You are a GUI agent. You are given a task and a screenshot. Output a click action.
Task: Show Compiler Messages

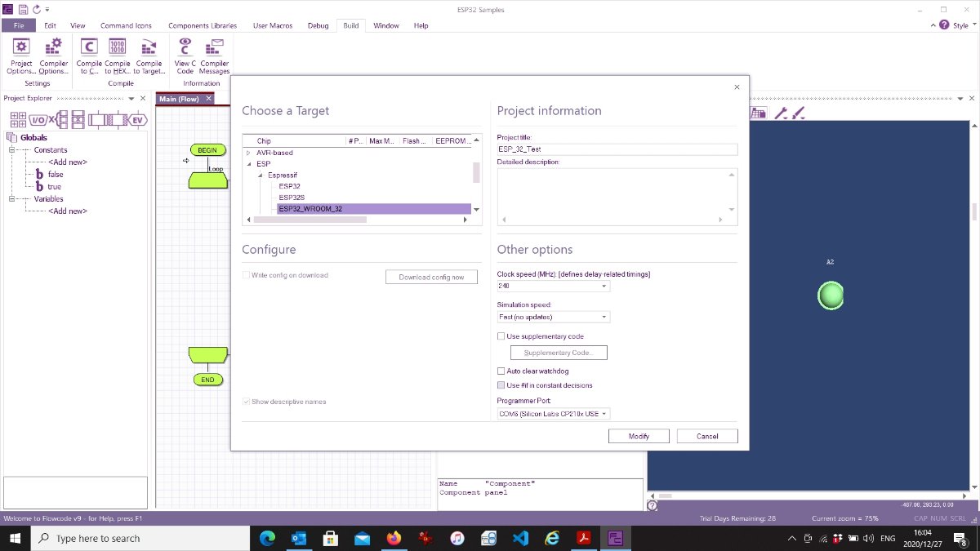tap(215, 55)
